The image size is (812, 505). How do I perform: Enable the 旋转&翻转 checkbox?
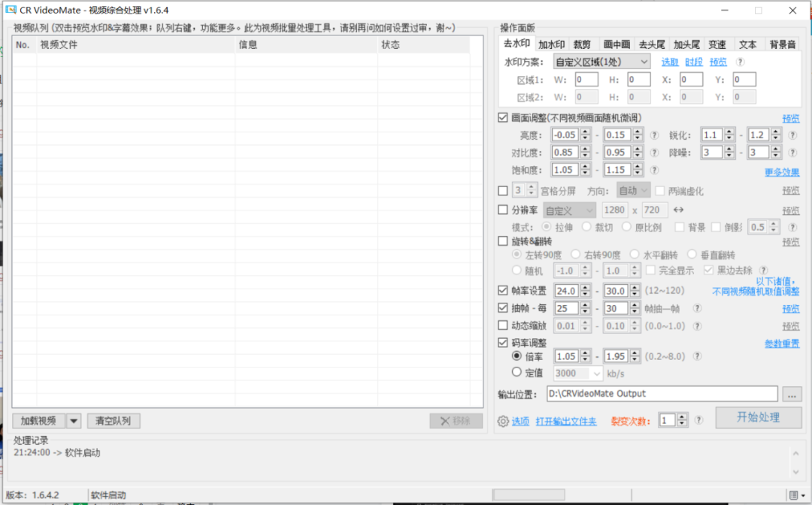coord(503,241)
